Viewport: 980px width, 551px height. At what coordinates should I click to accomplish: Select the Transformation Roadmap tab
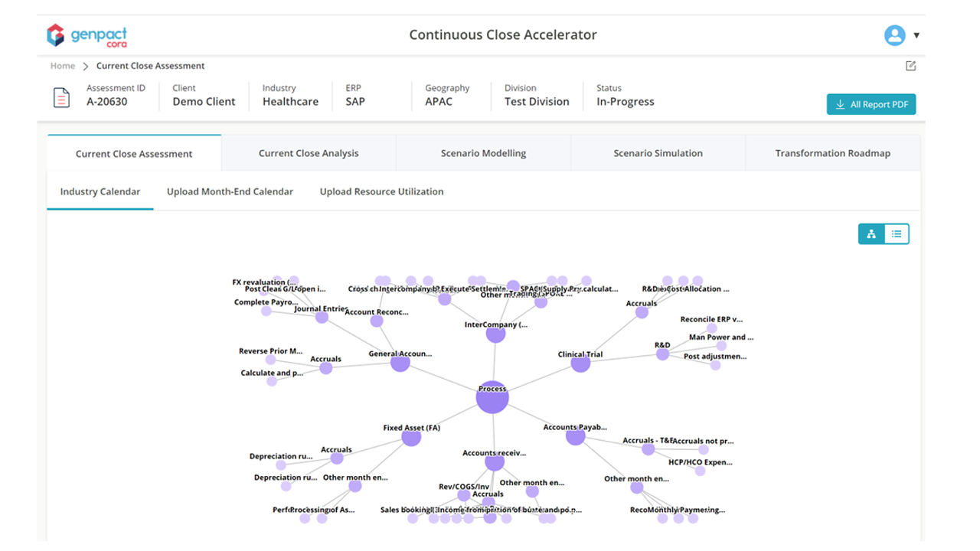click(832, 153)
